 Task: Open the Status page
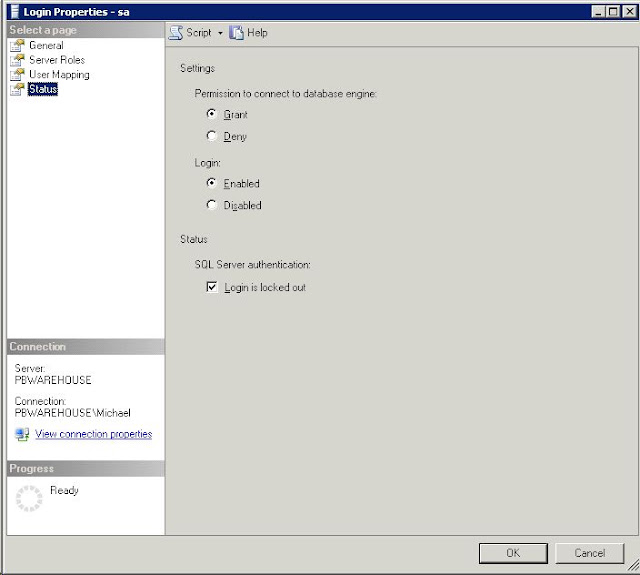click(43, 89)
